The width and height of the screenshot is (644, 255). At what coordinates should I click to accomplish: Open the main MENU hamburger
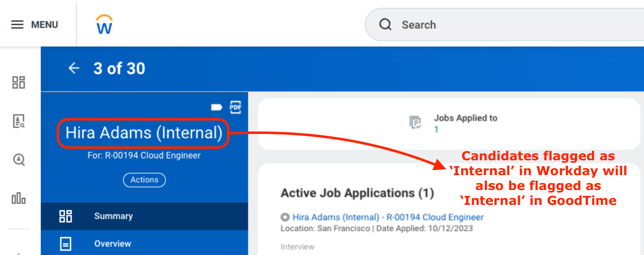tap(34, 25)
